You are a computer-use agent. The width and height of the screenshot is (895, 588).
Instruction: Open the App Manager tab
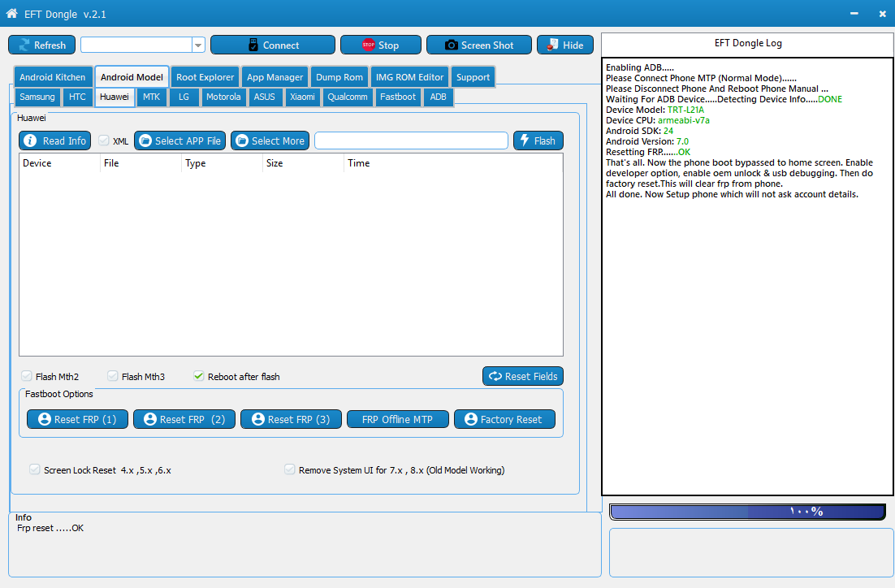tap(275, 77)
